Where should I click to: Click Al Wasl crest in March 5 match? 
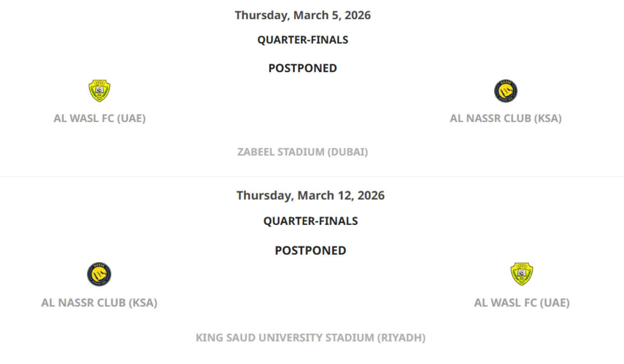(x=99, y=91)
